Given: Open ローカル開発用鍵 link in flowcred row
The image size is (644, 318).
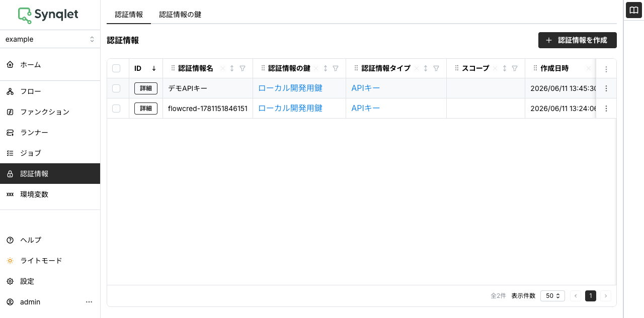Looking at the screenshot, I should pyautogui.click(x=290, y=109).
